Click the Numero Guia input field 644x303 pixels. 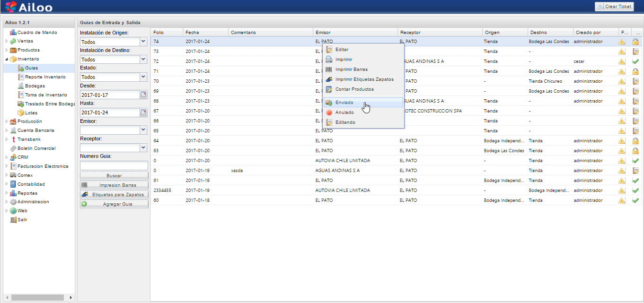pyautogui.click(x=114, y=165)
